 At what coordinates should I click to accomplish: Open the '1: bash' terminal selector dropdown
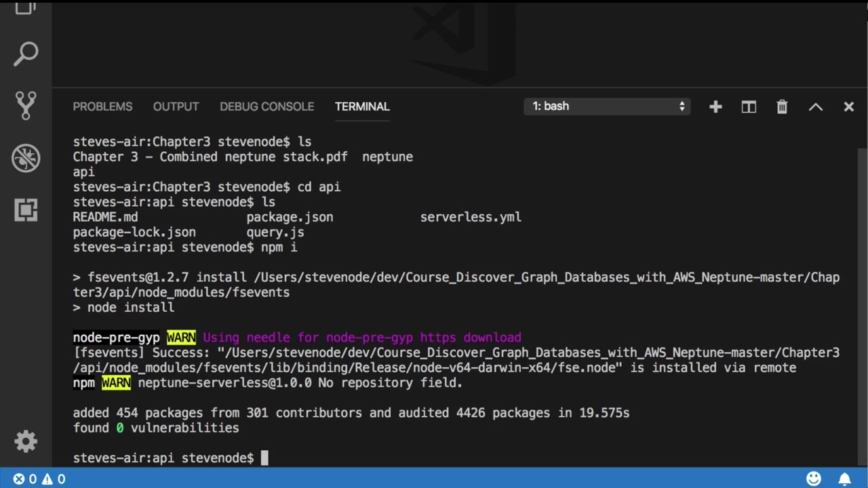tap(607, 106)
